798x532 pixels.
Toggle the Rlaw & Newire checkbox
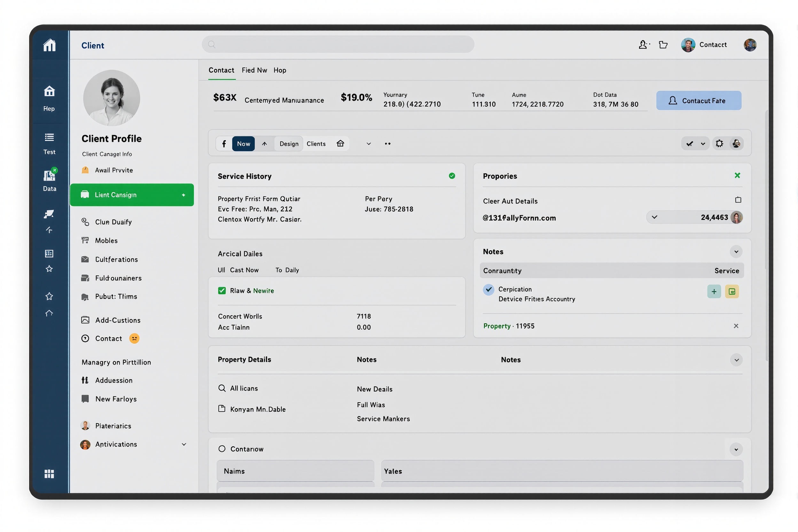coord(222,291)
